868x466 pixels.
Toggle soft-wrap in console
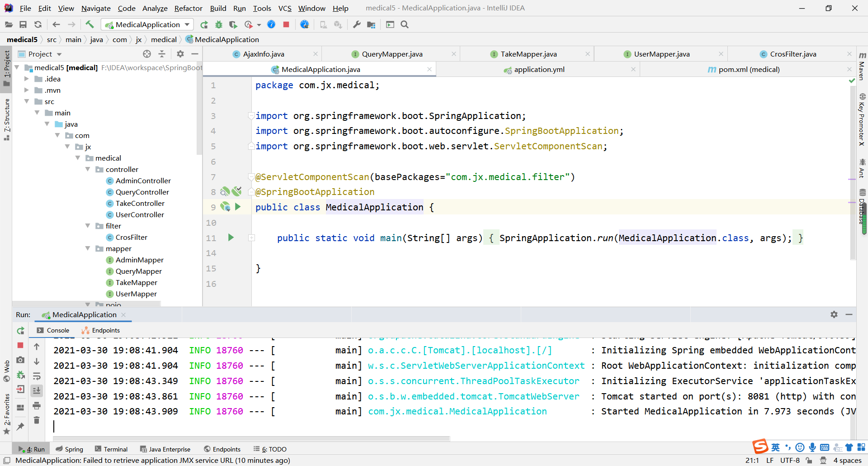pyautogui.click(x=37, y=376)
